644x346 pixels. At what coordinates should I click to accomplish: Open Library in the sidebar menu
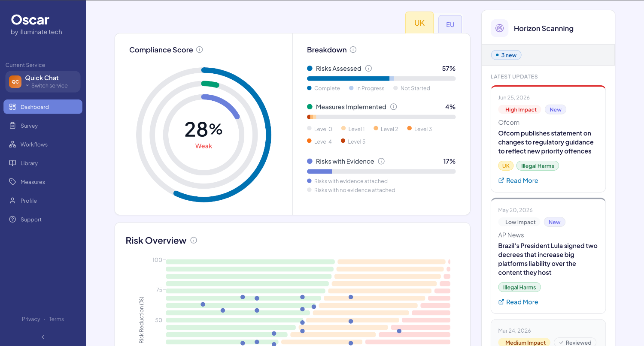43,163
